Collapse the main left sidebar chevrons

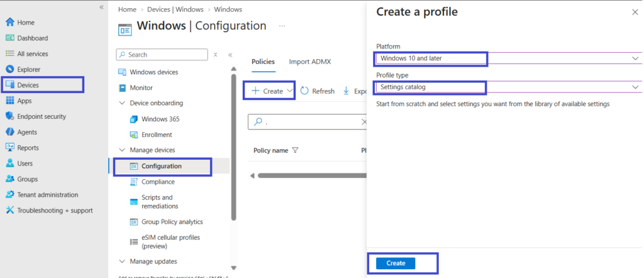click(101, 8)
